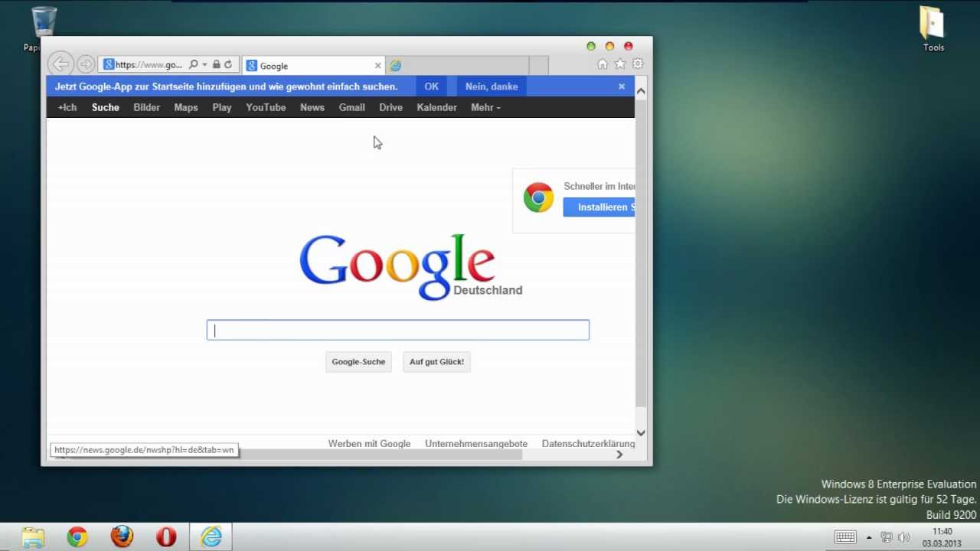Click the green window control button
Screen dimensions: 980x551
591,46
